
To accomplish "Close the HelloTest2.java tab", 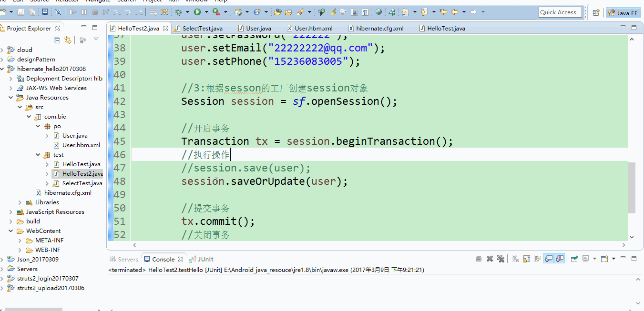I will tap(165, 28).
